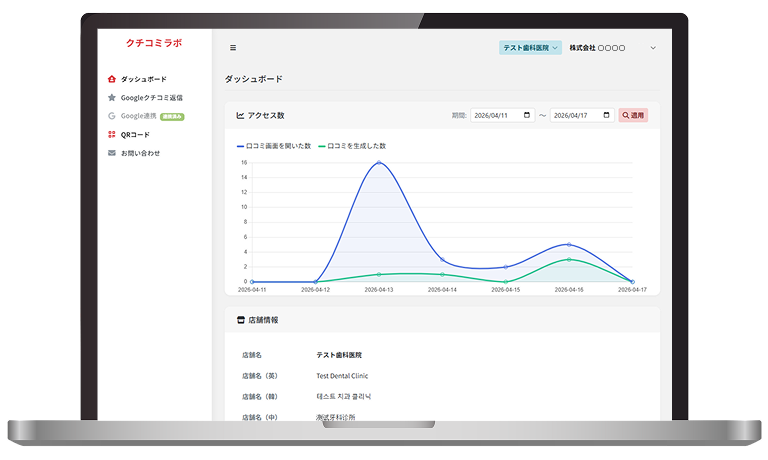Click the 適用 search button
Viewport: 768px width, 460px height.
[633, 115]
